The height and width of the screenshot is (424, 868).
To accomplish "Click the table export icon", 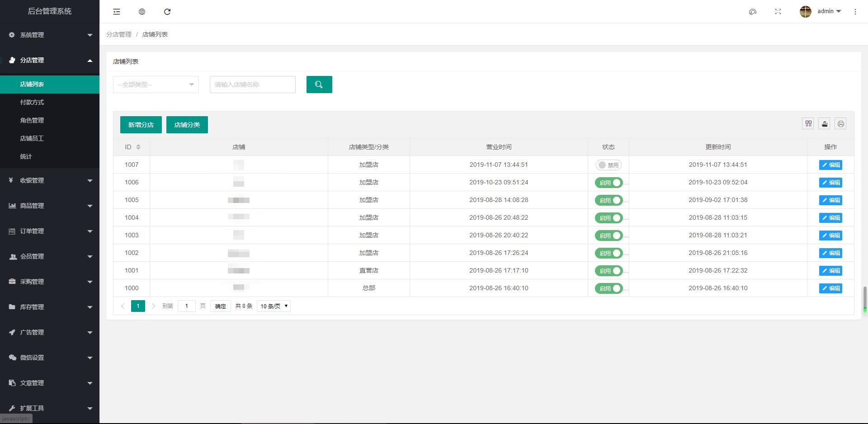I will tap(825, 123).
